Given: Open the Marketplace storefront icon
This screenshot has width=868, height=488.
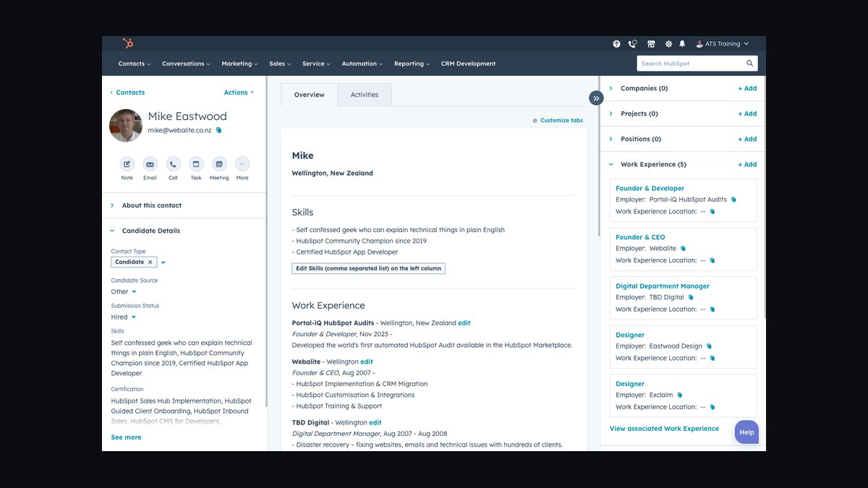Looking at the screenshot, I should (x=651, y=44).
